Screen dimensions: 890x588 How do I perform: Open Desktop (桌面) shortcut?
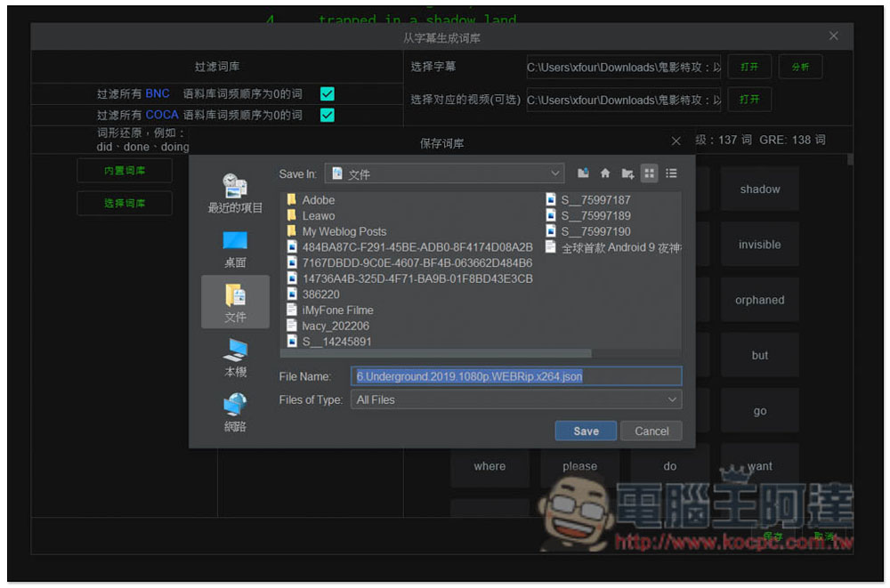235,248
